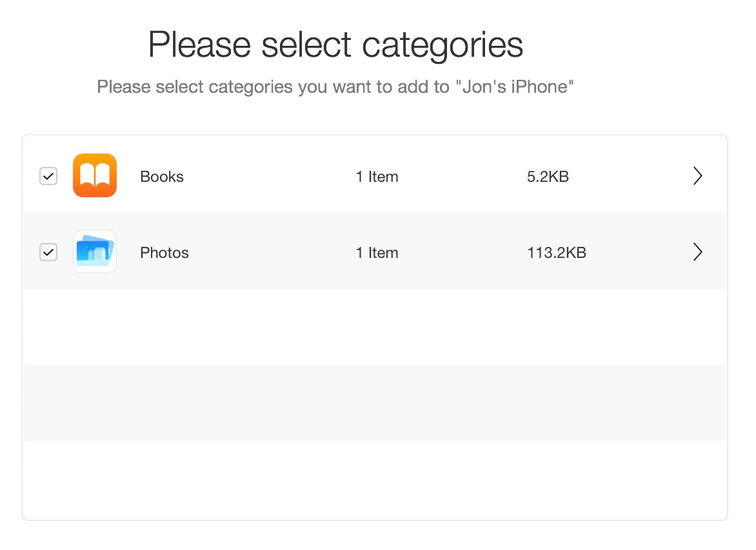Click the empty gray row in list
The image size is (756, 550).
[375, 403]
